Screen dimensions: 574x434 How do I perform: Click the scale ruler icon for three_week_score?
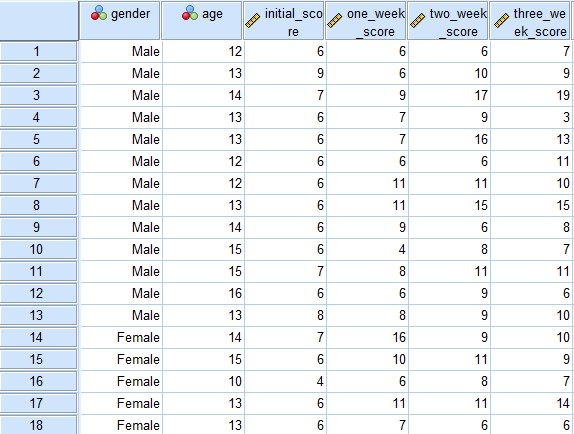[x=502, y=20]
